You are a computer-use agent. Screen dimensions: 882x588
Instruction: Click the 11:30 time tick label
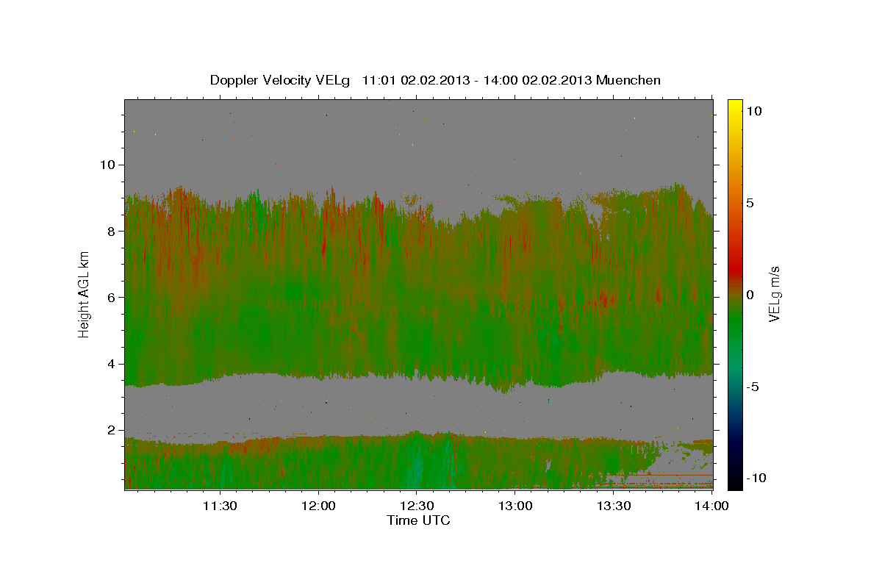[220, 506]
